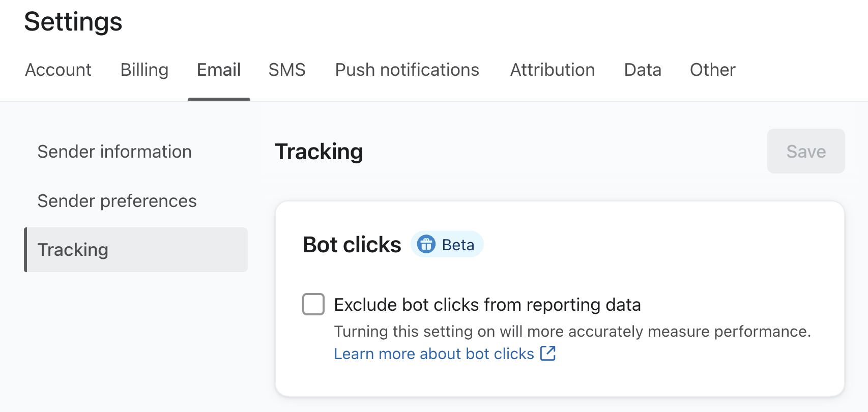Click the gift icon in the Beta badge

pos(427,245)
